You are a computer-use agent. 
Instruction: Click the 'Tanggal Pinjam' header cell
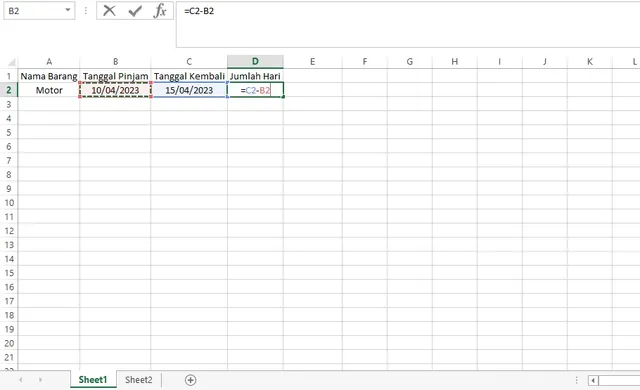(x=116, y=76)
